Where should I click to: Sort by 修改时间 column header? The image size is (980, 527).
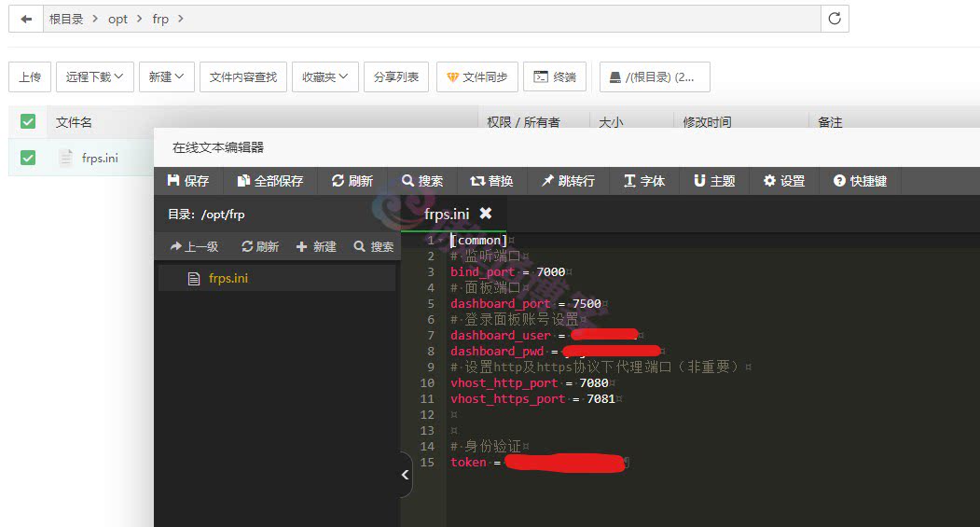[x=707, y=122]
